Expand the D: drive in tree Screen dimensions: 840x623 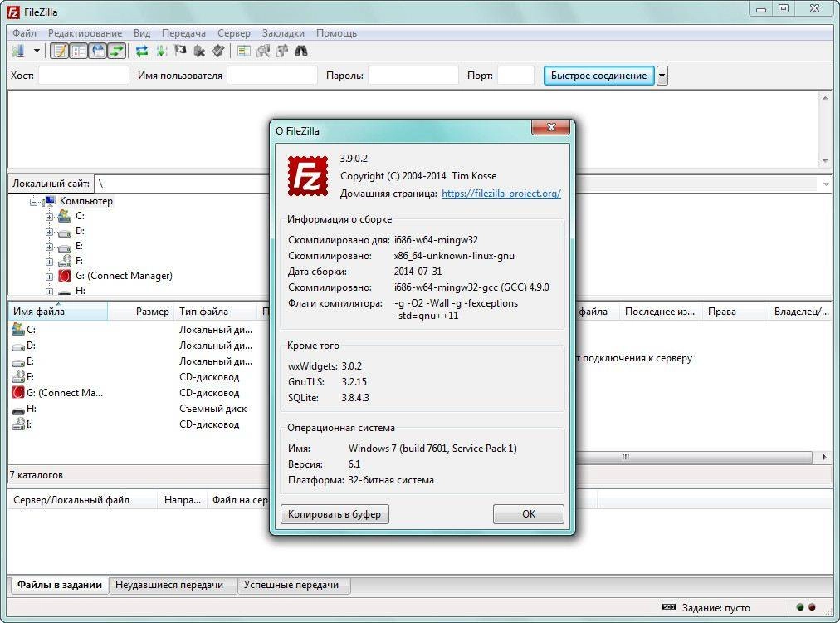(49, 232)
